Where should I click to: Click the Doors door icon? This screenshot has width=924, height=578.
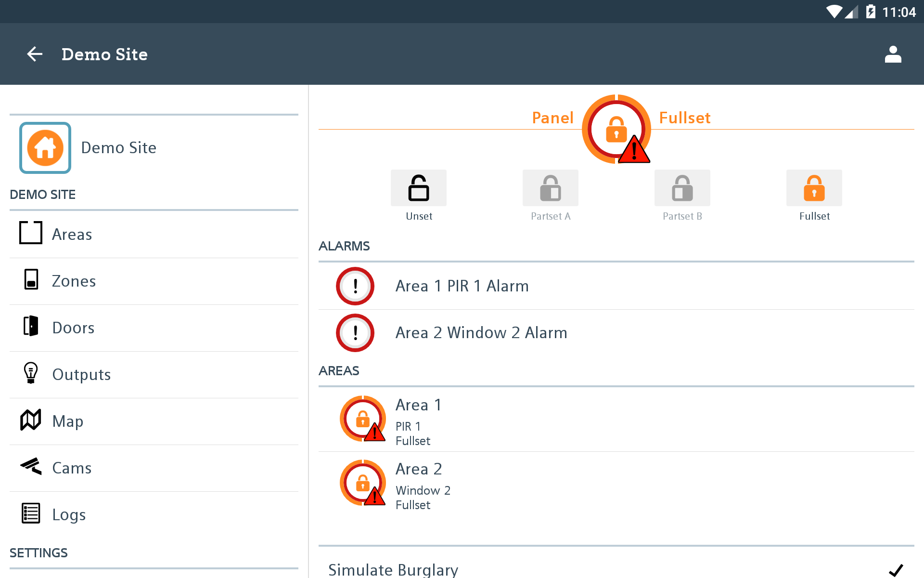(x=31, y=326)
